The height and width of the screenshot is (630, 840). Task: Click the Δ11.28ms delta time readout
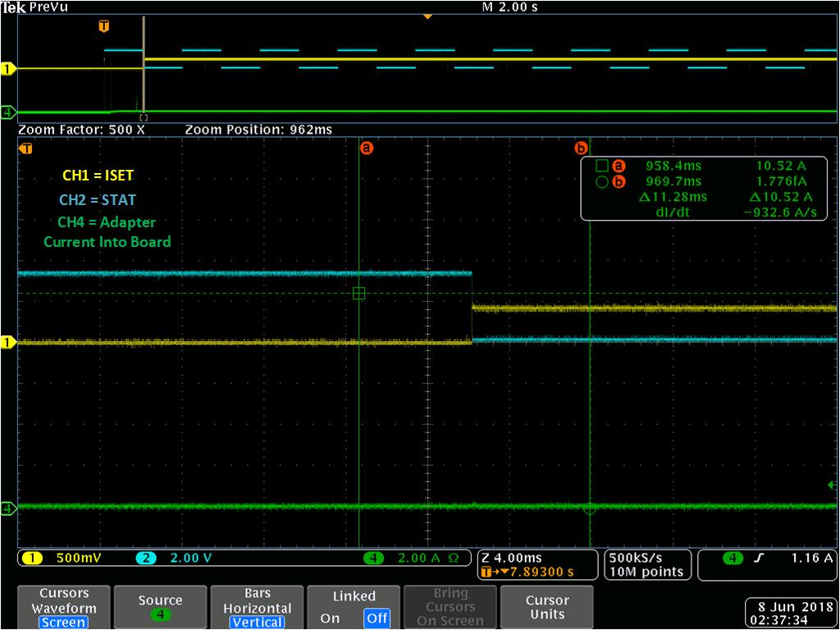coord(673,197)
